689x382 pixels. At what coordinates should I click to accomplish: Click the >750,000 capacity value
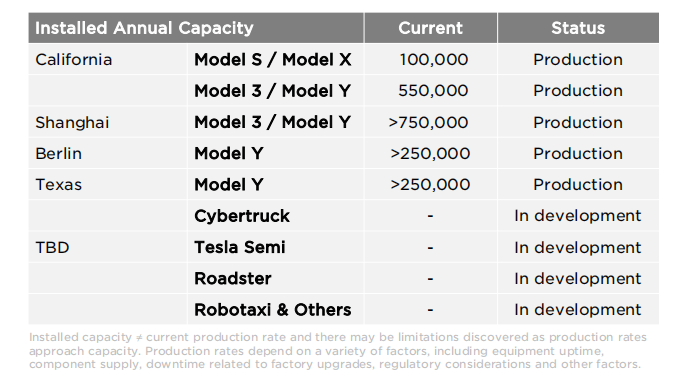(428, 123)
